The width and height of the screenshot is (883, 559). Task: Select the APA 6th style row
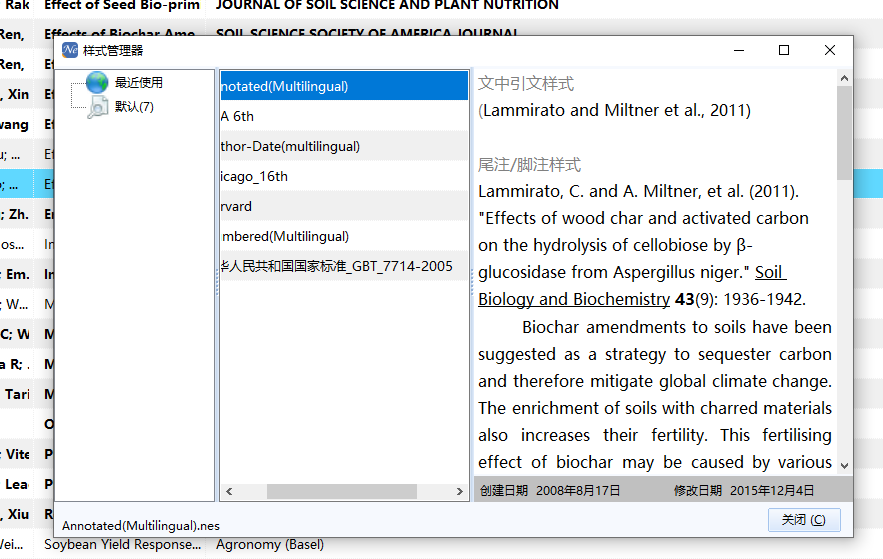[344, 116]
